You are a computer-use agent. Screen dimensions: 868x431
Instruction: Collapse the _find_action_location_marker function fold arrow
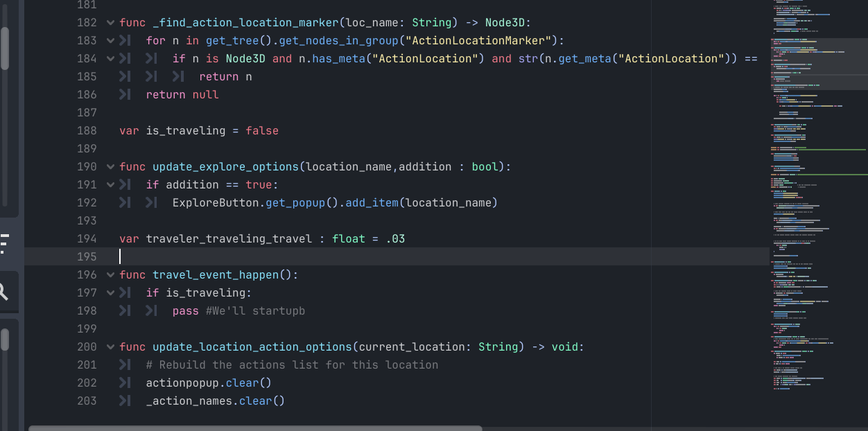click(x=110, y=23)
